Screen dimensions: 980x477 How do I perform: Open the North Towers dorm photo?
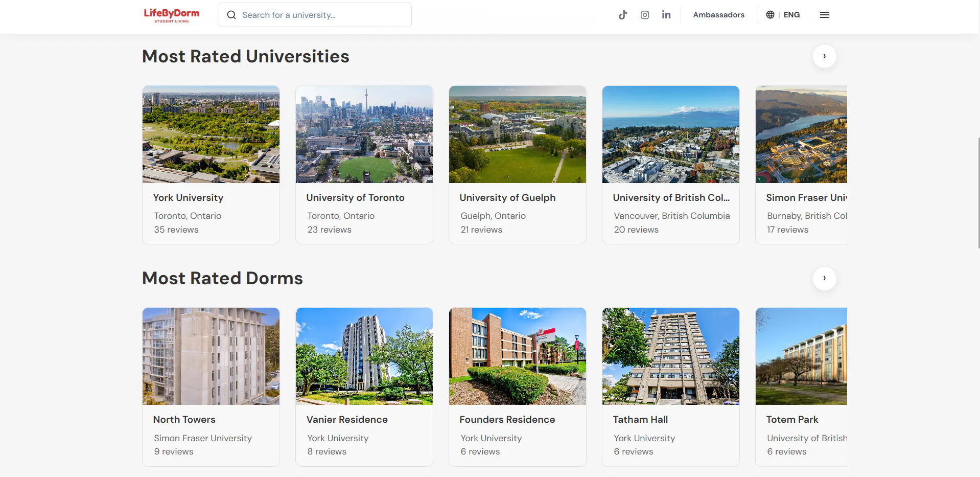click(x=211, y=356)
